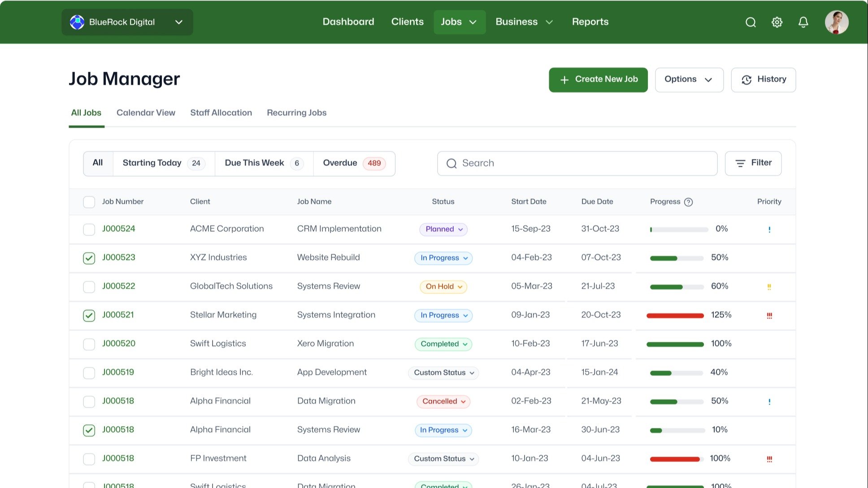
Task: Click the Progress column help icon
Action: coord(689,202)
